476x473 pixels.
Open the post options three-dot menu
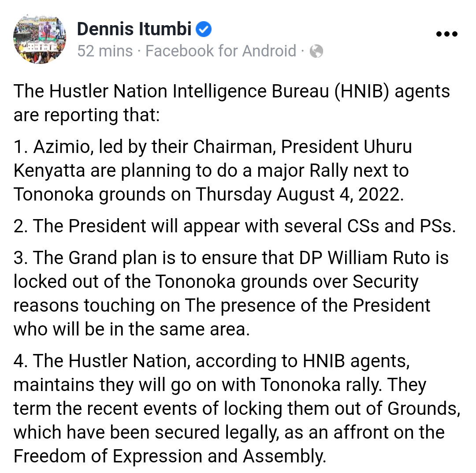(446, 34)
